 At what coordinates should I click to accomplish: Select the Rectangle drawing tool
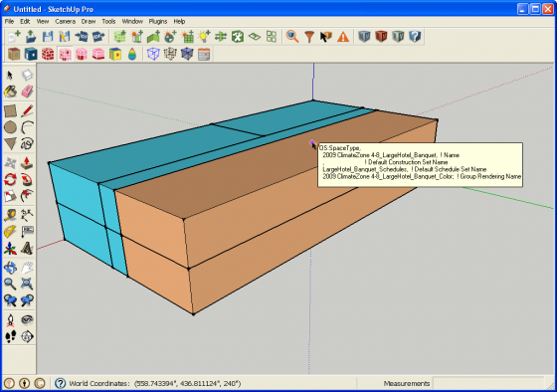tap(10, 110)
